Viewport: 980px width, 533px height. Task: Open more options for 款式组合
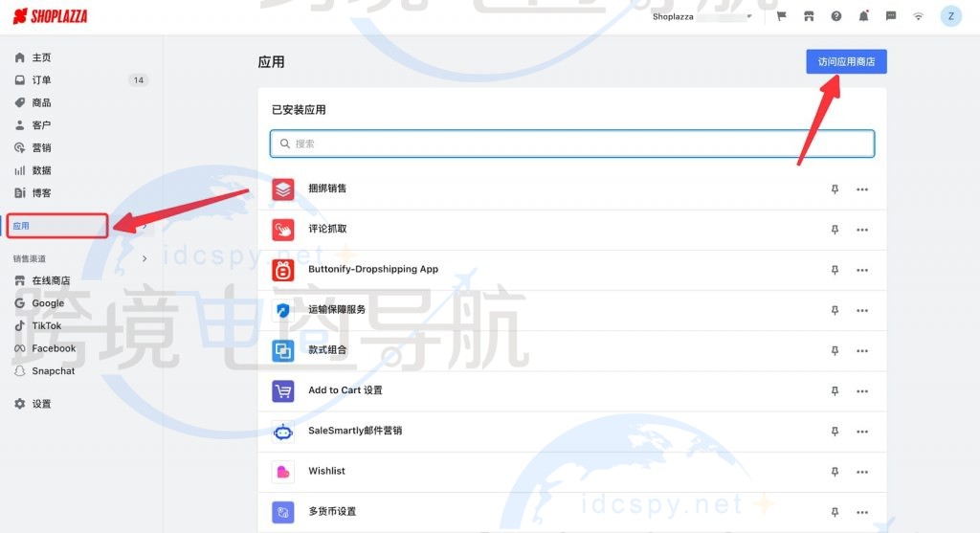tap(862, 350)
